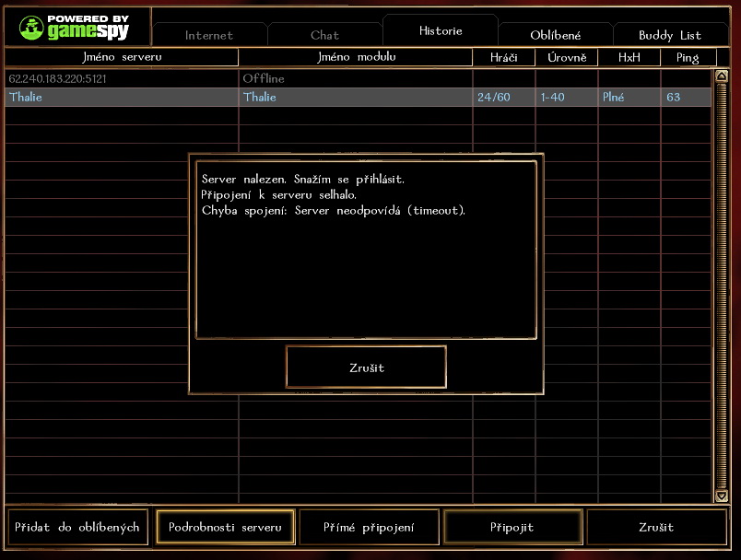
Task: Select the offline server 62.240.183.220:5121
Action: point(121,78)
